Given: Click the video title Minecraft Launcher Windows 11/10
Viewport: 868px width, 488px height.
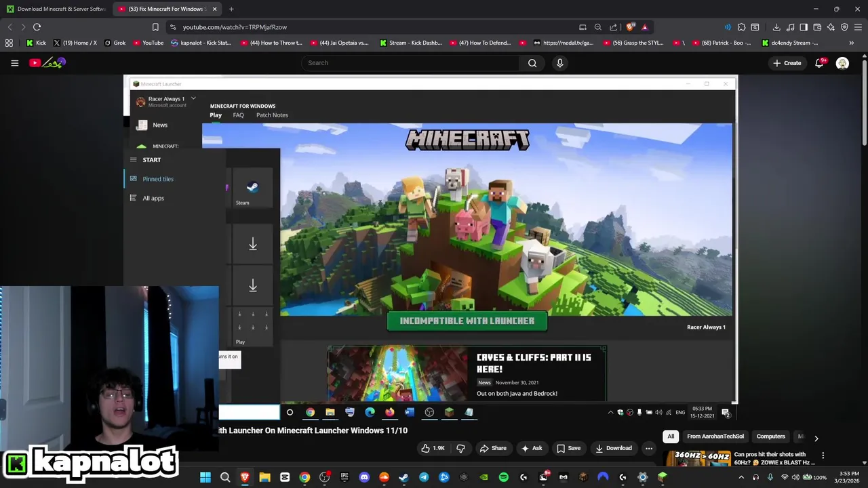Looking at the screenshot, I should tap(313, 430).
